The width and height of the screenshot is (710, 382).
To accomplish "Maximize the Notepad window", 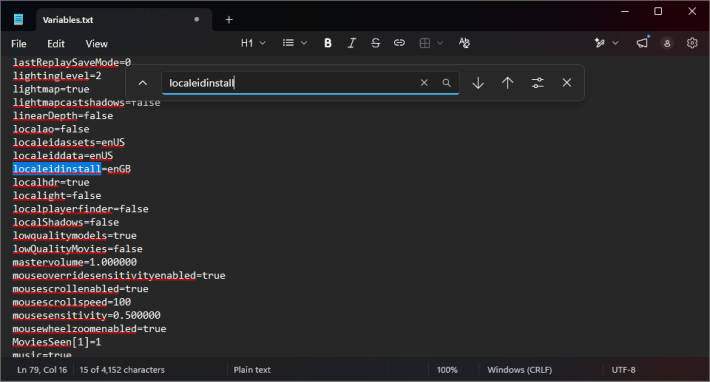I will coord(658,11).
